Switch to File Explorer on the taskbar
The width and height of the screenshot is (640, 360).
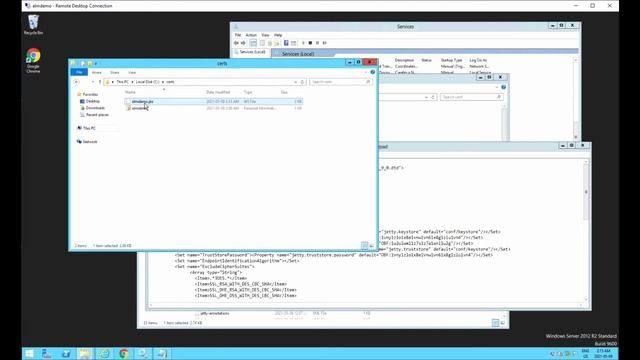click(x=85, y=353)
